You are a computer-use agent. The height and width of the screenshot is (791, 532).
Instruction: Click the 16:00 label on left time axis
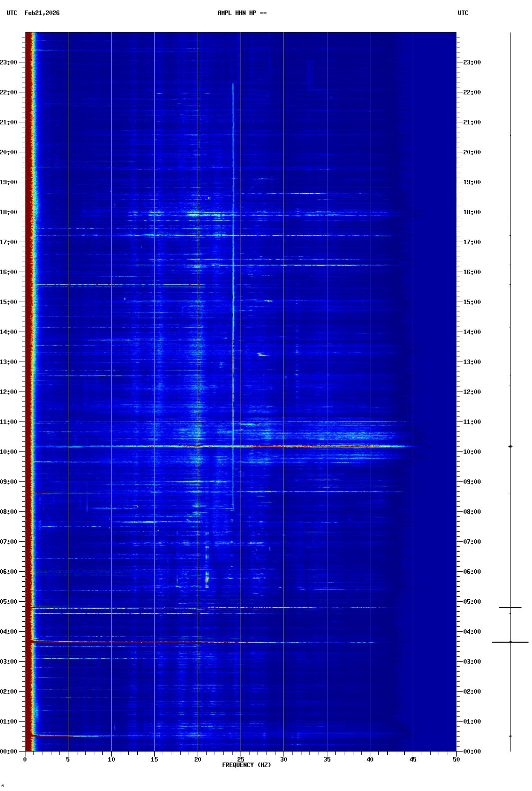(8, 272)
